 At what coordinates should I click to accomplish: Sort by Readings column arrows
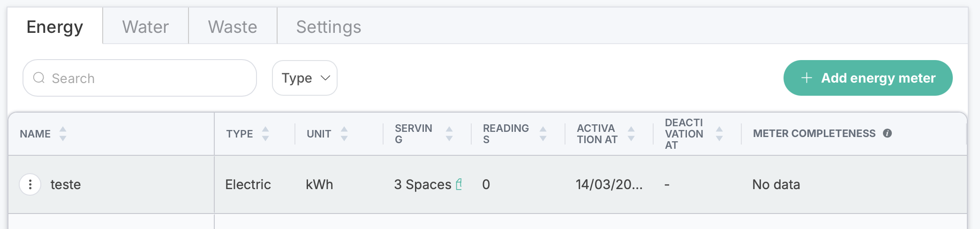coord(543,134)
